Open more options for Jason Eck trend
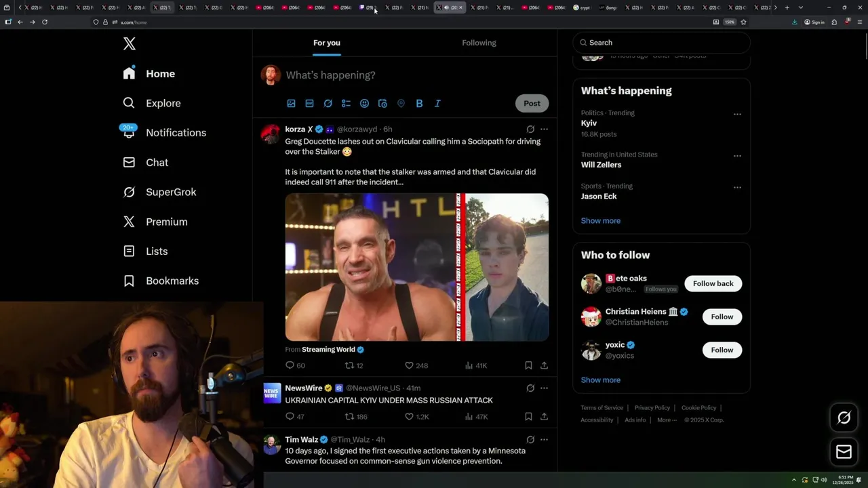 (x=737, y=187)
